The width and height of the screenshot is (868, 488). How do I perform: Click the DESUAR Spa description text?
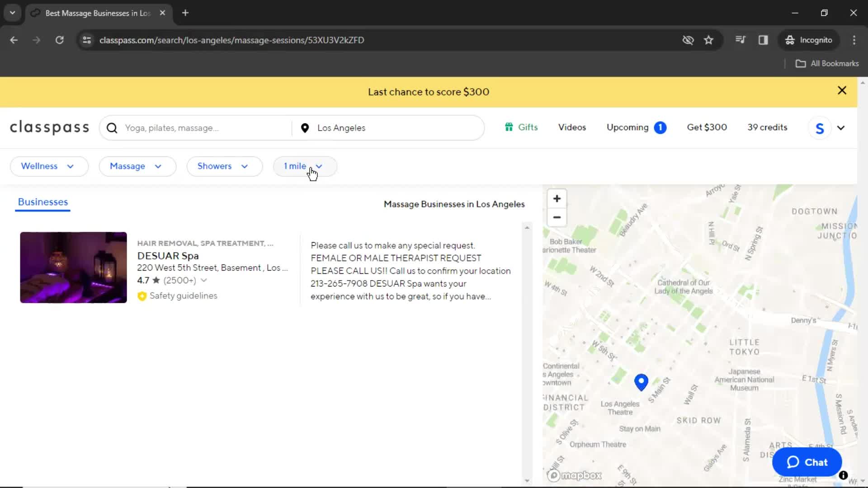410,271
